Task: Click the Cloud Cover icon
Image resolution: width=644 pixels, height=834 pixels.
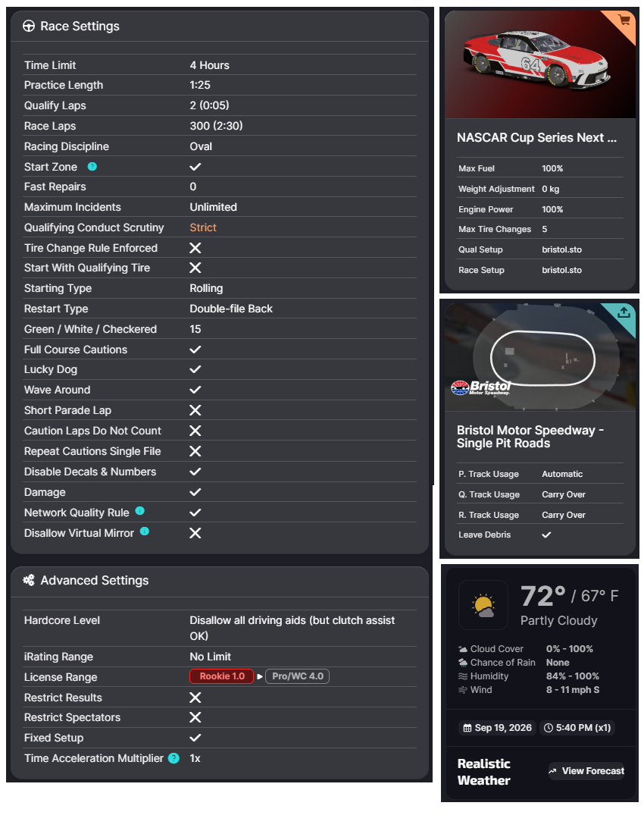Action: [463, 649]
